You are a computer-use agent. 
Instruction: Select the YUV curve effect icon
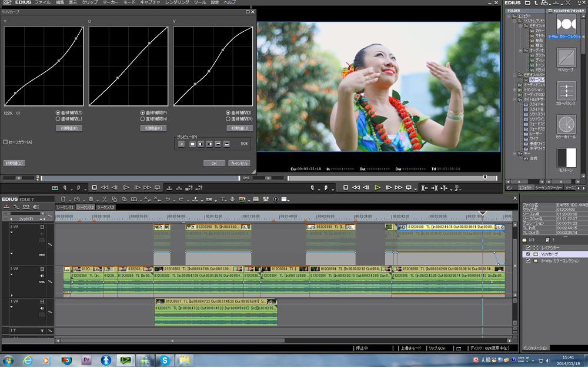point(566,58)
